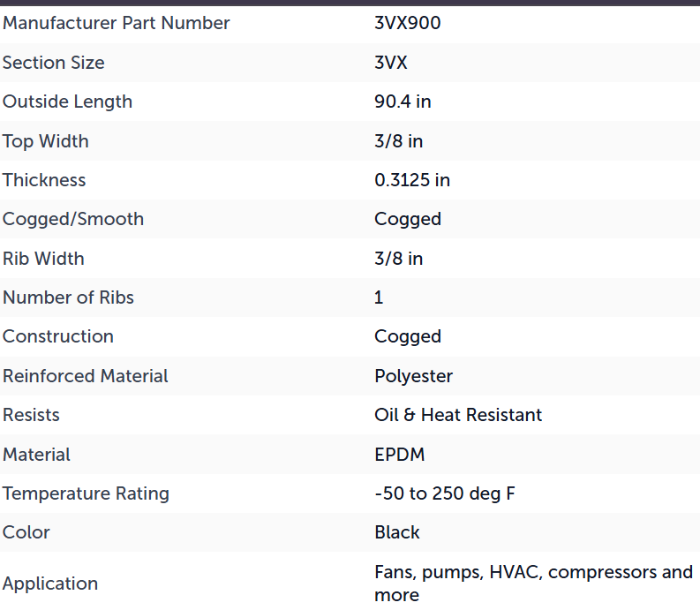Select the Thickness value 0.3125 in

tap(412, 180)
